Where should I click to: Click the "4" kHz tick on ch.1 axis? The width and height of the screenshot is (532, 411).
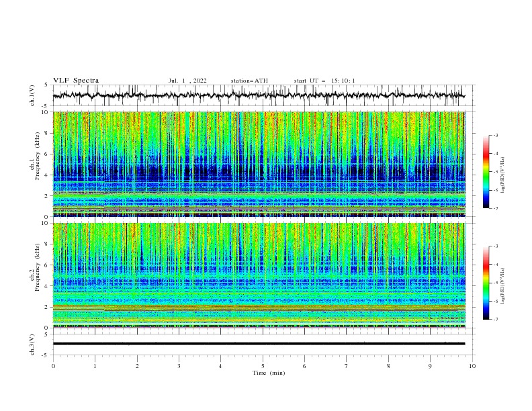pyautogui.click(x=47, y=175)
